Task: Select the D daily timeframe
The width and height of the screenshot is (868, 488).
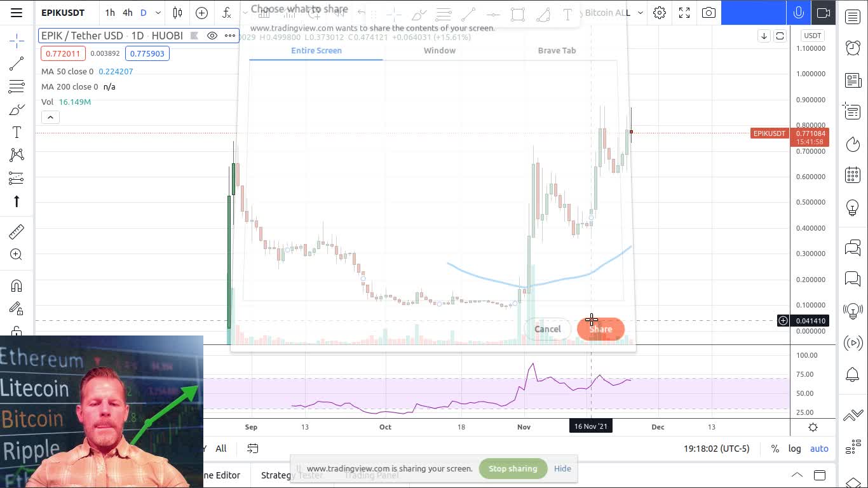Action: pyautogui.click(x=144, y=13)
